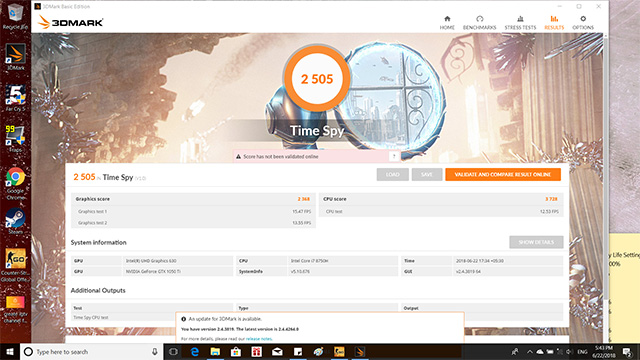Open the Home tab in 3DMark
Image resolution: width=640 pixels, height=360 pixels.
click(447, 22)
